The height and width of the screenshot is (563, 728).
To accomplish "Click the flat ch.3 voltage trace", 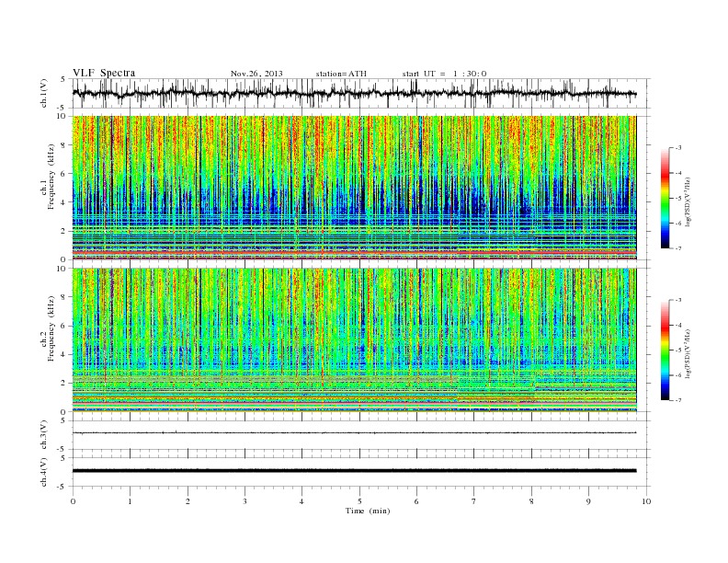I will [354, 433].
